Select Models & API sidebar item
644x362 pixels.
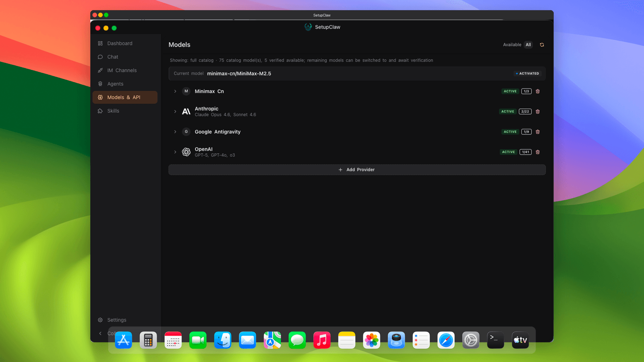point(125,97)
